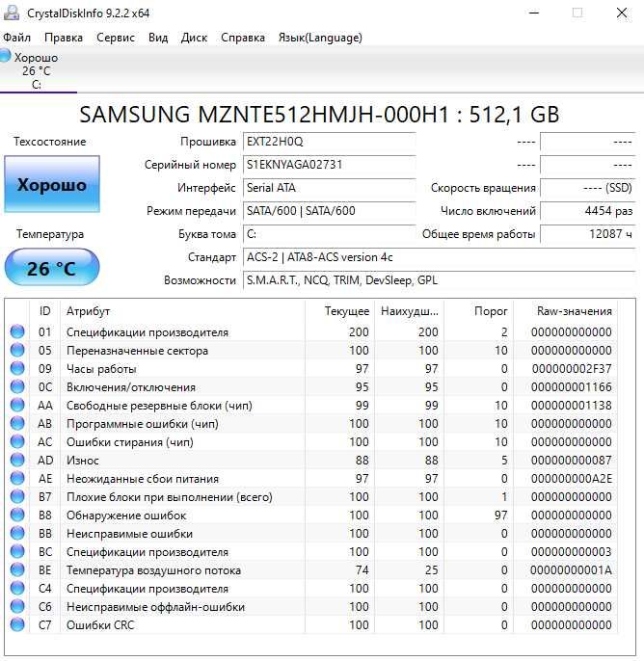The height and width of the screenshot is (661, 644).
Task: Click the Режим передачи field SATA/600
Action: pyautogui.click(x=330, y=211)
